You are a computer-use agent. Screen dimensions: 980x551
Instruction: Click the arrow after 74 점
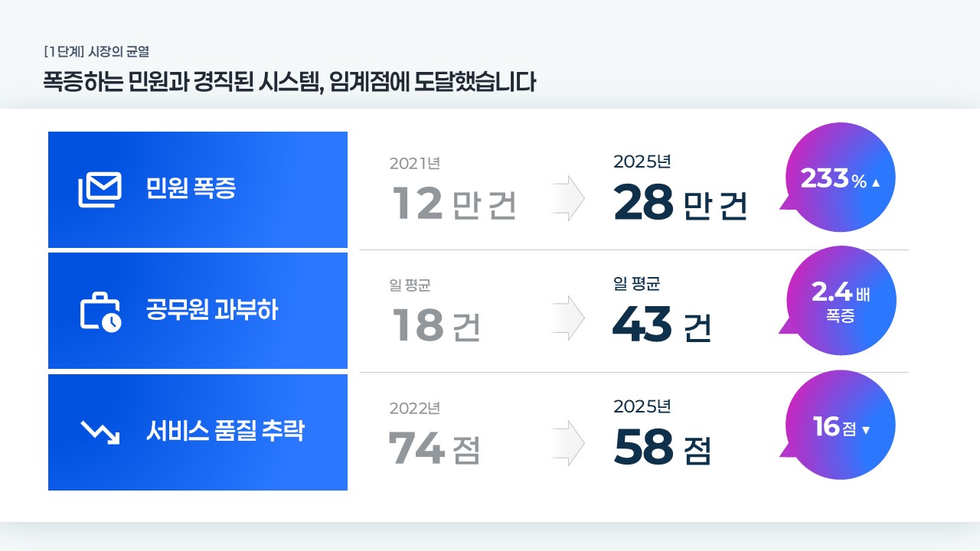[567, 442]
